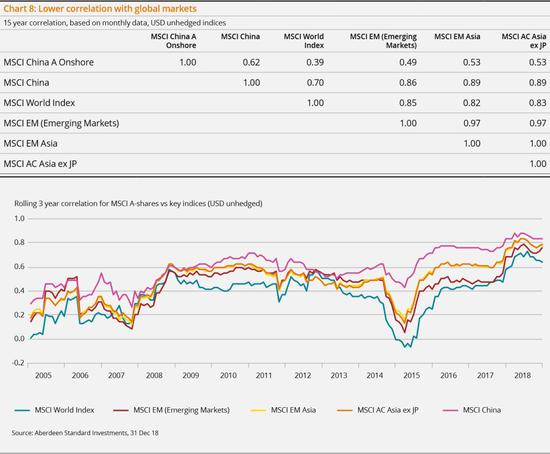Image resolution: width=550 pixels, height=454 pixels.
Task: Select the 0.62 cell in China A Onshore row
Action: (x=251, y=62)
